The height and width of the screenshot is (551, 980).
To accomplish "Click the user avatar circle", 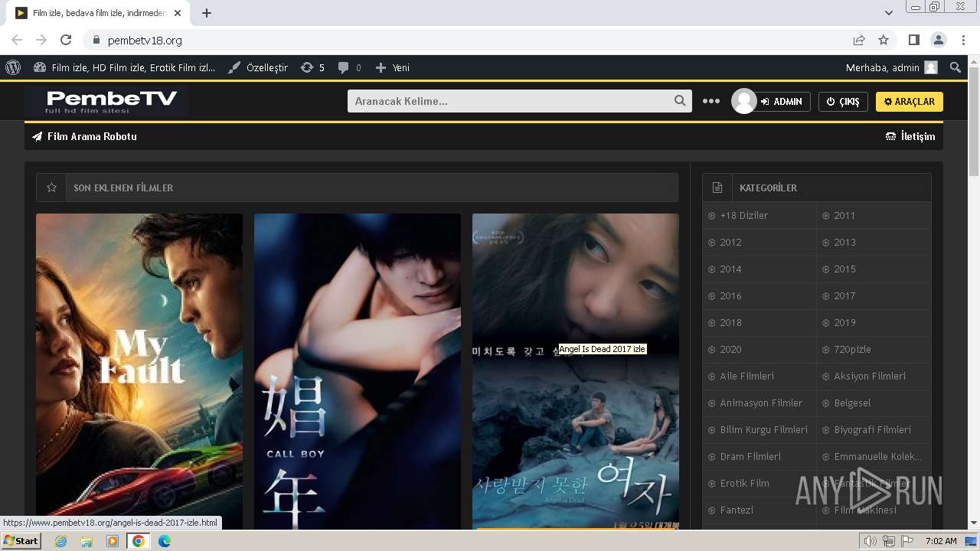I will click(743, 101).
